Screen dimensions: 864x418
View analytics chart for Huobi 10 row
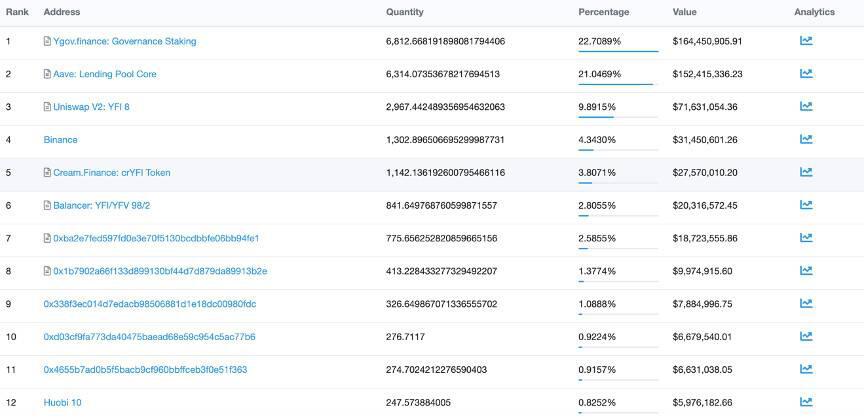pos(806,402)
